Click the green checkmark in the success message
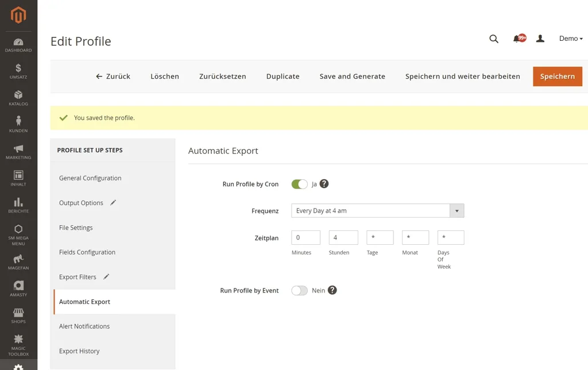 coord(64,118)
